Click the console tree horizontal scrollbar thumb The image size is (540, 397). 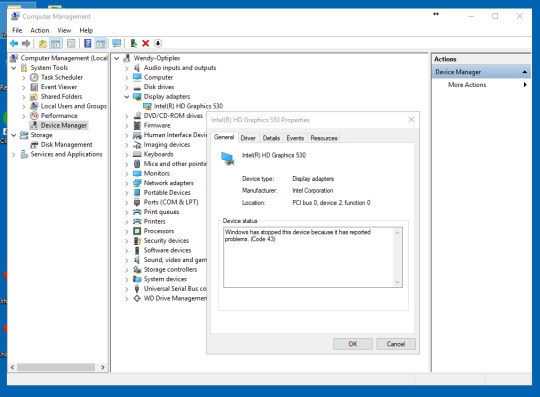pyautogui.click(x=56, y=367)
